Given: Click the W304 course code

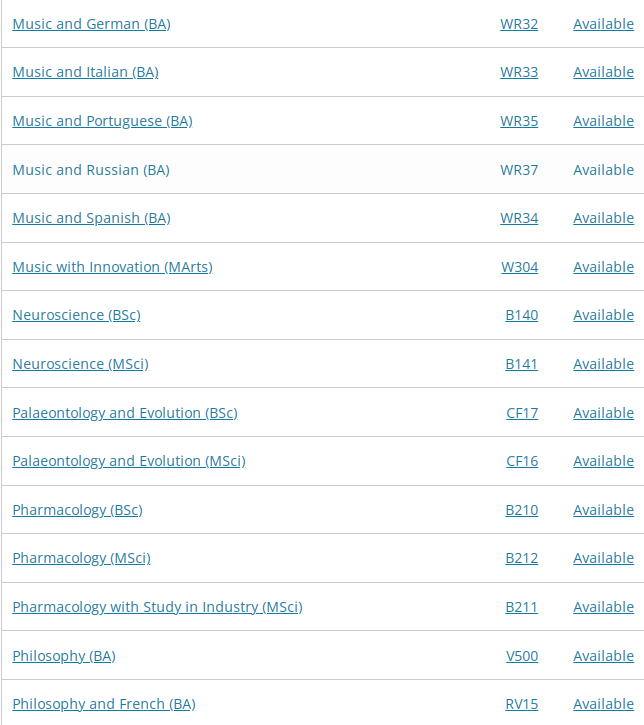Looking at the screenshot, I should (520, 267).
